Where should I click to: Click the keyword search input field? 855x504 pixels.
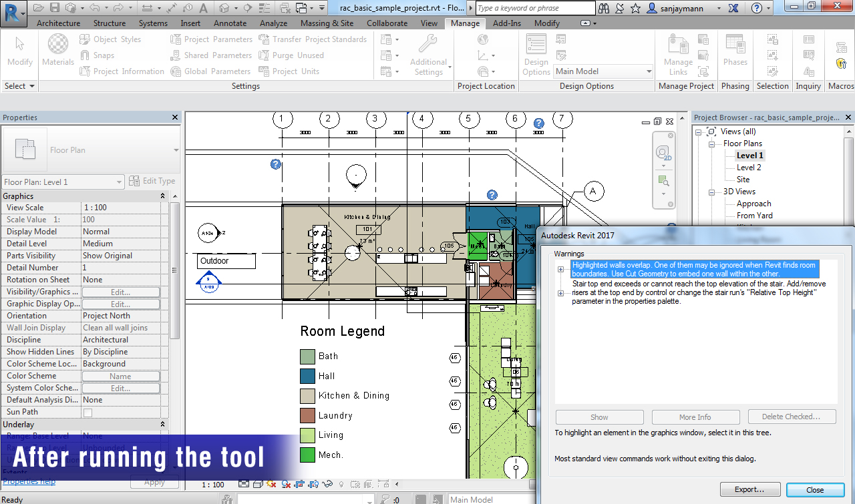click(x=535, y=8)
